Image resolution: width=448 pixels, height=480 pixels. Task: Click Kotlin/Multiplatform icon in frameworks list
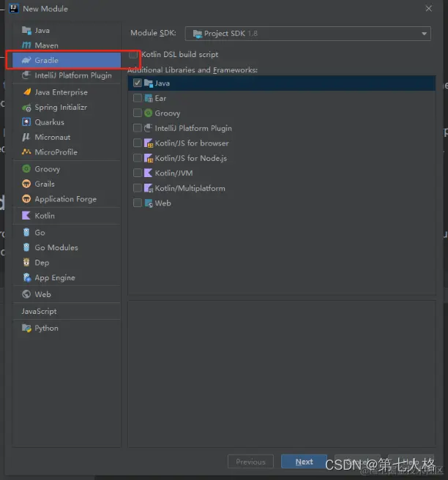coord(148,188)
